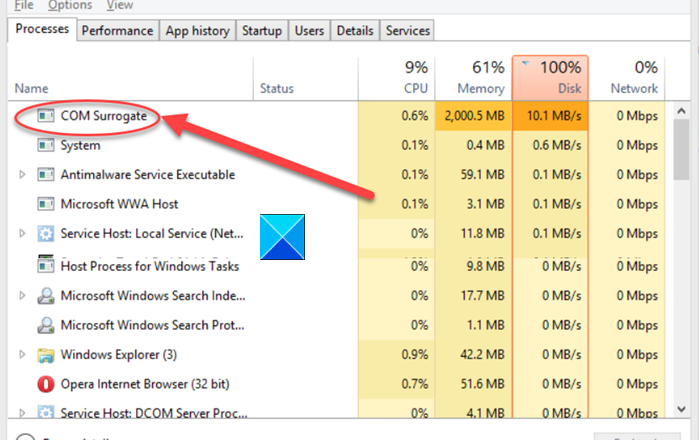
Task: Click Windows Explorer memory value 42.2 MB
Action: click(x=482, y=354)
